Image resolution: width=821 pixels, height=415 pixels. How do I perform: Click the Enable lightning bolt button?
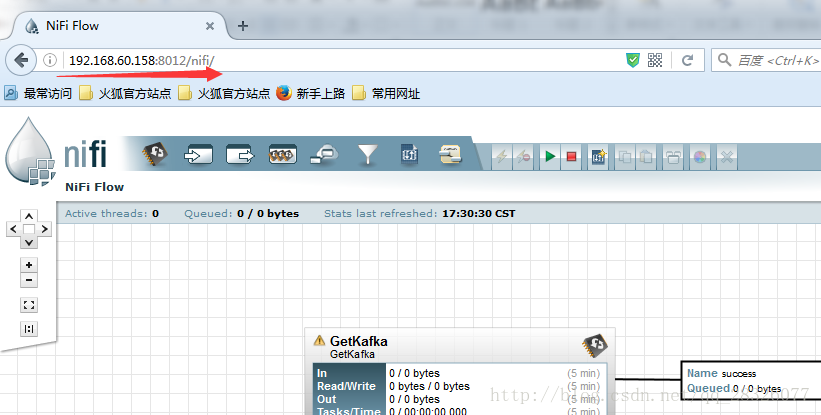coord(502,156)
